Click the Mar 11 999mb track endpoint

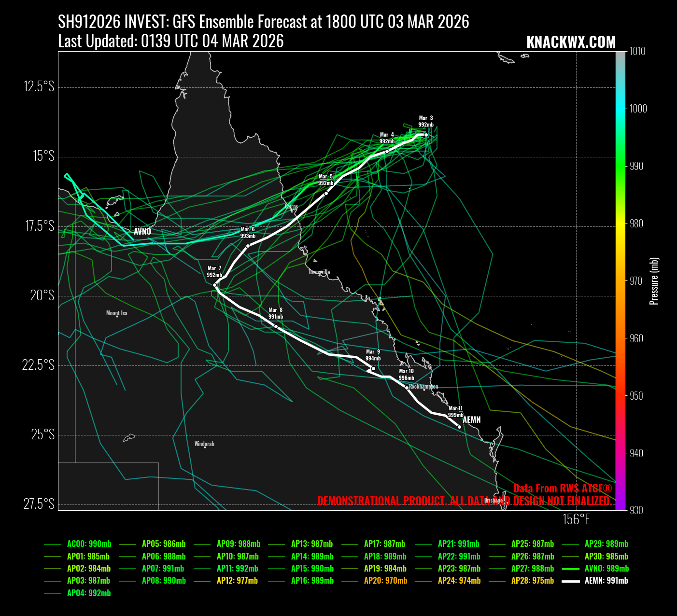[x=459, y=427]
